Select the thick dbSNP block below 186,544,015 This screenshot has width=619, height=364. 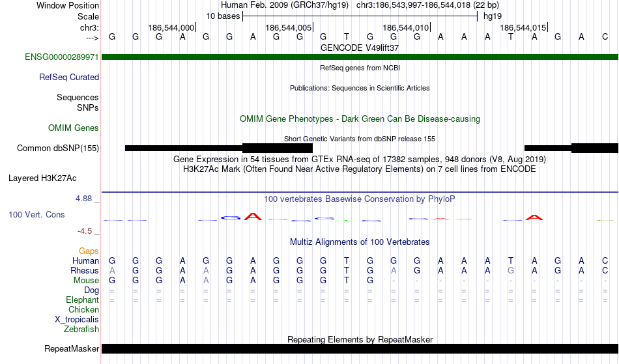594,148
